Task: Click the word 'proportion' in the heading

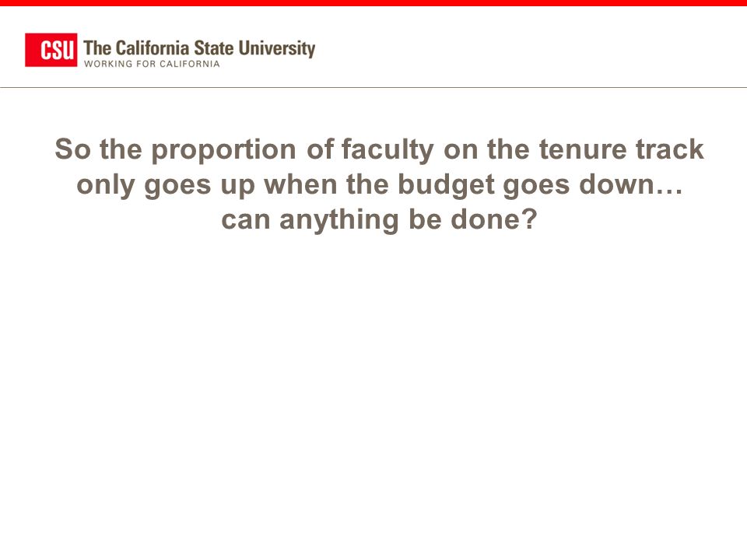Action: coord(224,151)
